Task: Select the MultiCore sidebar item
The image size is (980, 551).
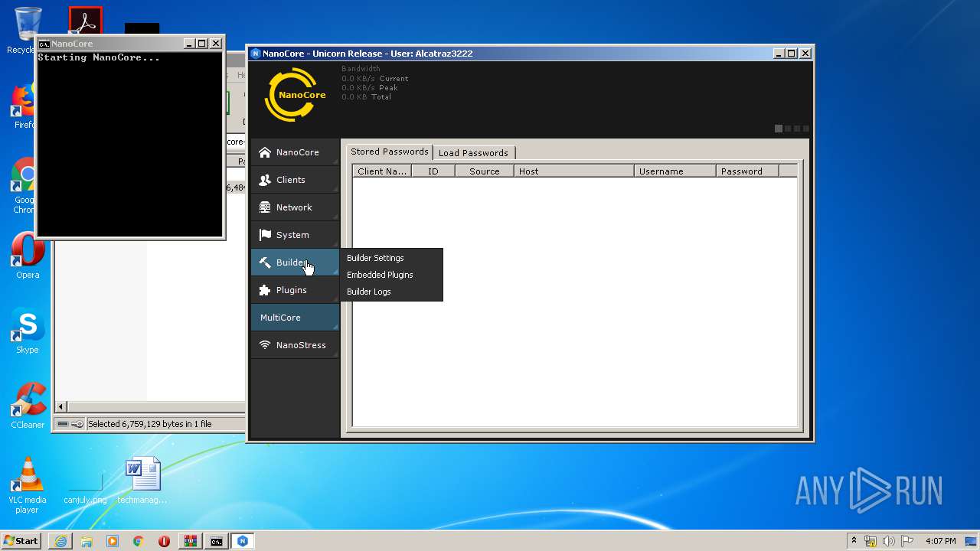Action: (295, 318)
